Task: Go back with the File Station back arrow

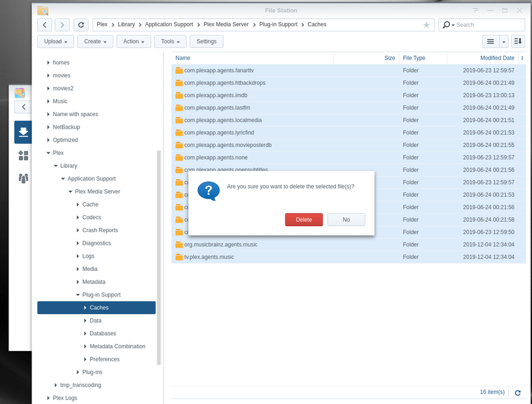Action: point(45,25)
